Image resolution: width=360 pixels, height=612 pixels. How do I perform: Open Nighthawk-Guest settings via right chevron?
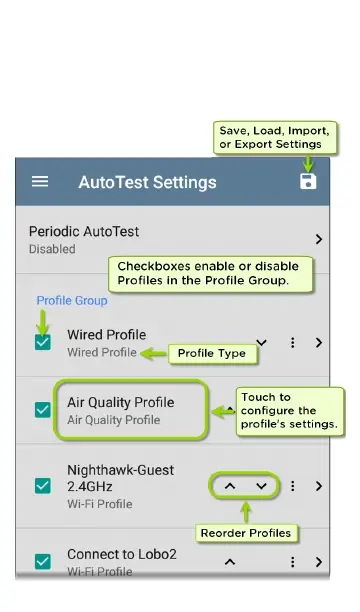[319, 486]
